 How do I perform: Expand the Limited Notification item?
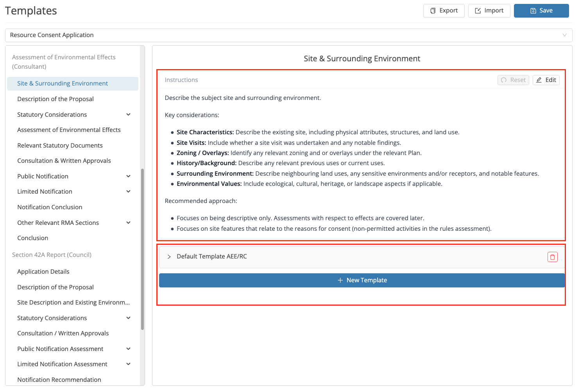[129, 191]
